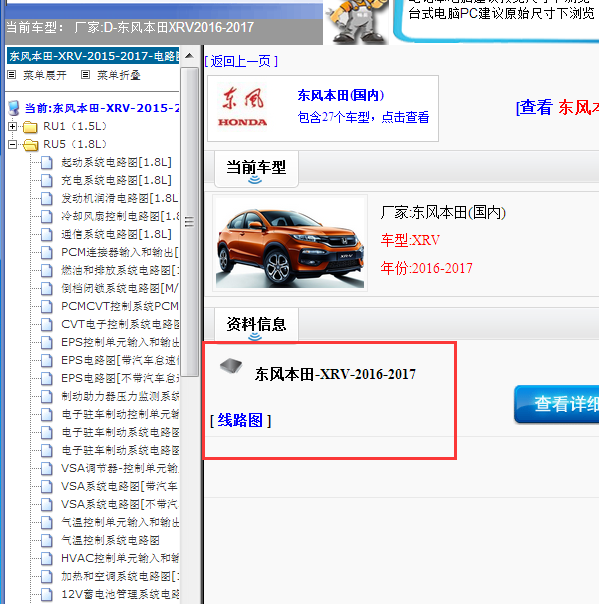Open VSA系统电路图[不带汽 tree item
Image resolution: width=599 pixels, height=604 pixels.
click(119, 504)
